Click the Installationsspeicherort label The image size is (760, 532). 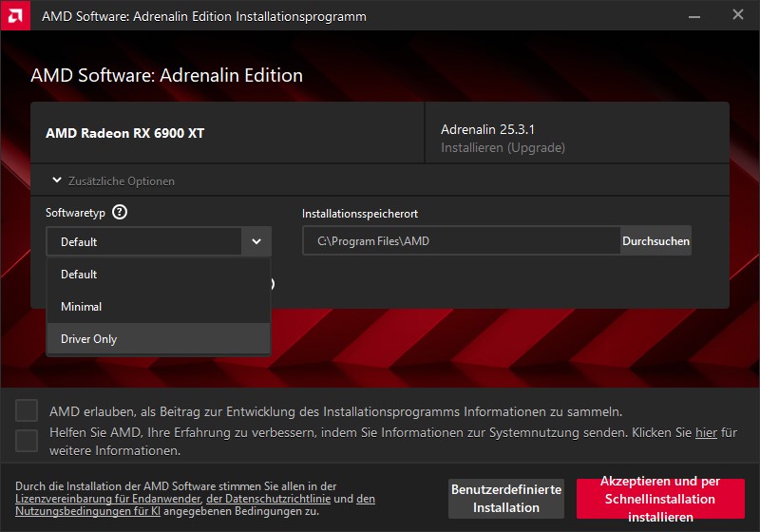(x=360, y=214)
